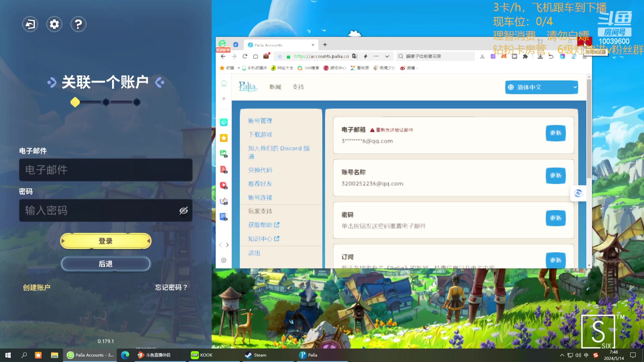644x362 pixels.
Task: Select 账号管理 in the side menu
Action: [260, 121]
